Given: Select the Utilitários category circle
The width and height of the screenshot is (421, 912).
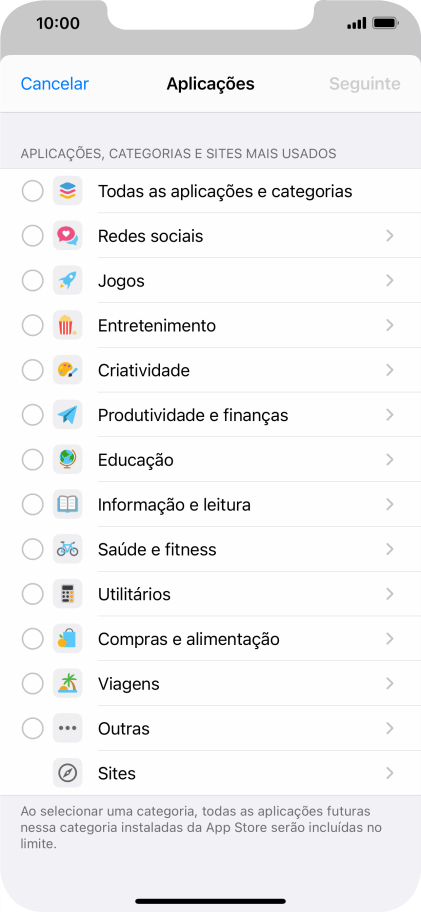Looking at the screenshot, I should (x=33, y=594).
